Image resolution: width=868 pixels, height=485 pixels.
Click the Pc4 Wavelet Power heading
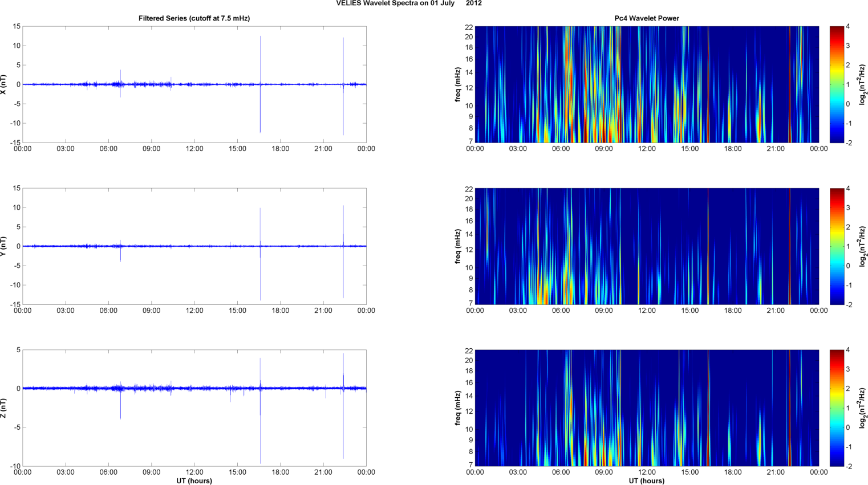(x=646, y=18)
